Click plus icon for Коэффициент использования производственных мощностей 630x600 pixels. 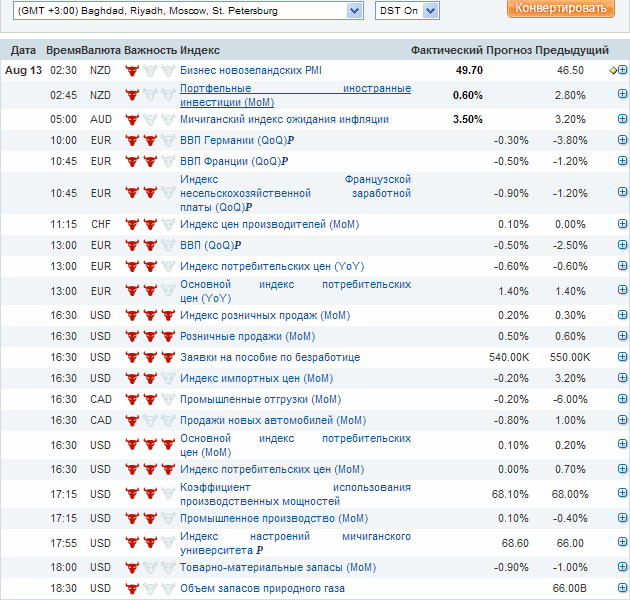(x=622, y=493)
